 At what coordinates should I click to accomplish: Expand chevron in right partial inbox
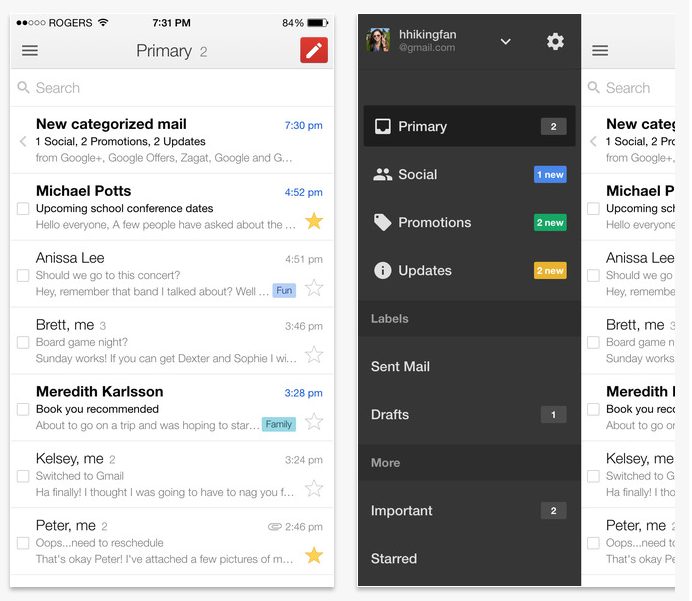[x=593, y=142]
